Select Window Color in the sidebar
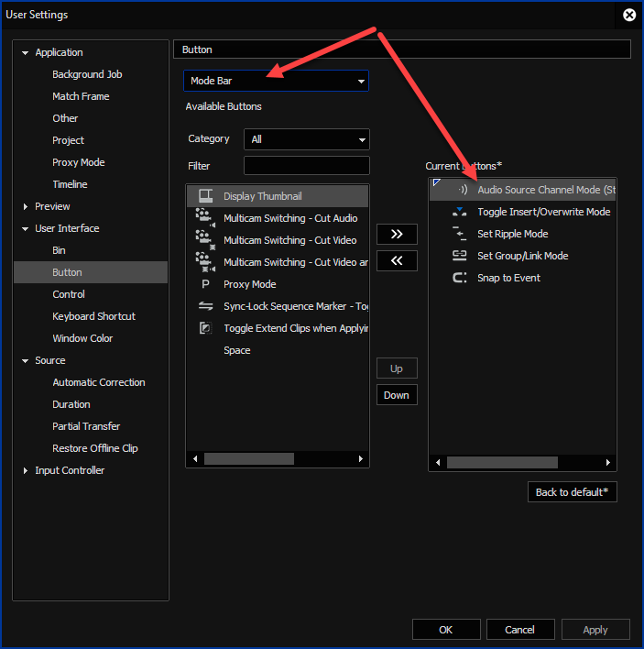 (82, 338)
